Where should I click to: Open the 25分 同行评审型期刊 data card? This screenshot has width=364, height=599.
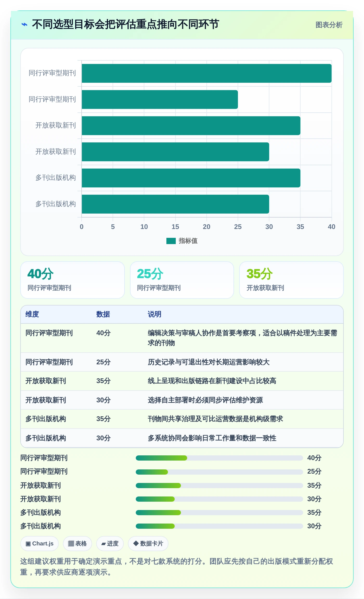pos(182,280)
